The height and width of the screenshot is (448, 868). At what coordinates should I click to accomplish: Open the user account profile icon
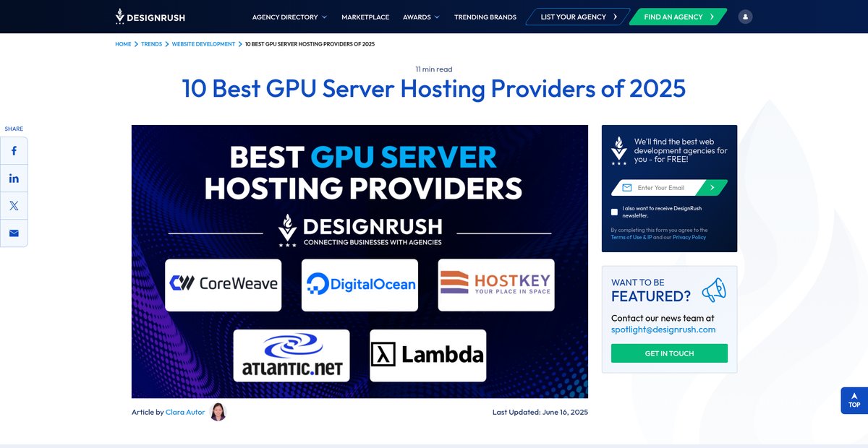(745, 17)
